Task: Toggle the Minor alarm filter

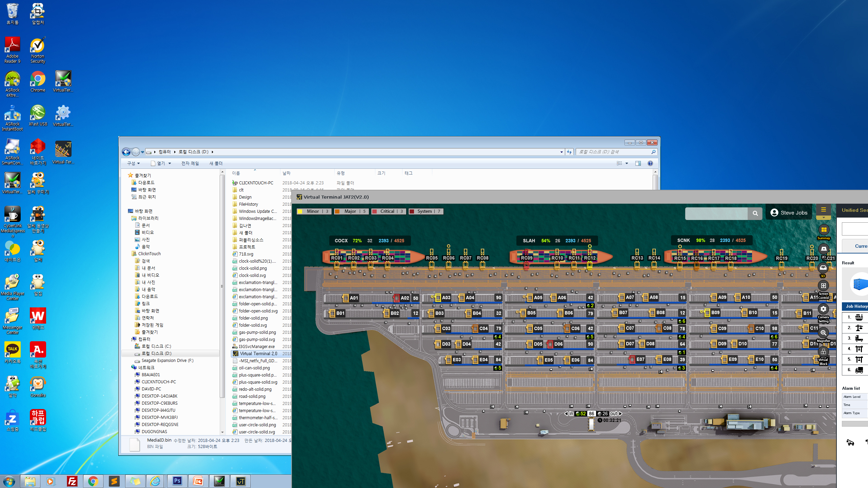Action: (314, 211)
